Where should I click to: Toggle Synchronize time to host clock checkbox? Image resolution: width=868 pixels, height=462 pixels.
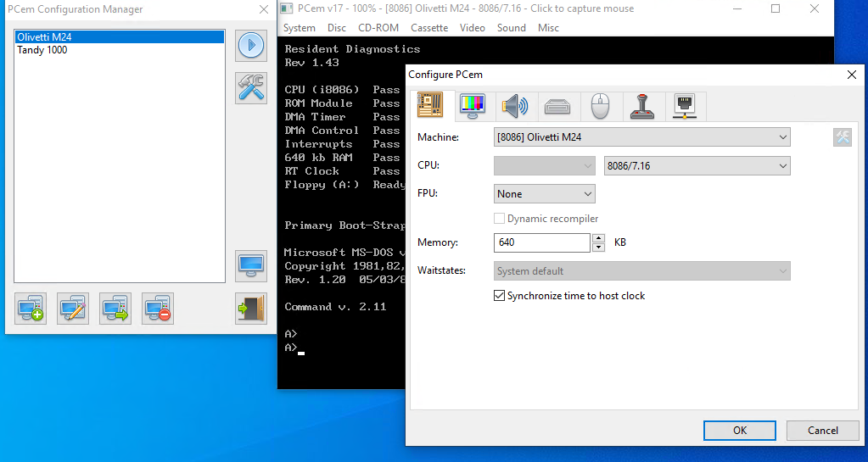click(x=500, y=296)
